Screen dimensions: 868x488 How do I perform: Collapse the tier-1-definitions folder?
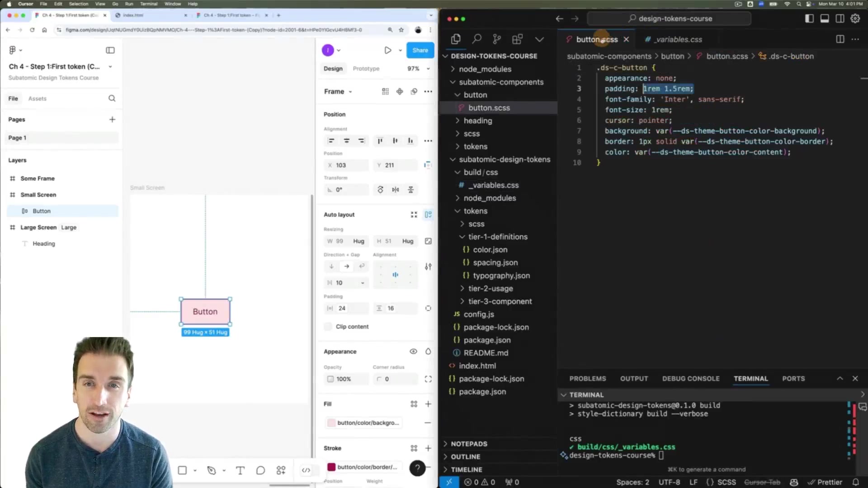point(498,237)
